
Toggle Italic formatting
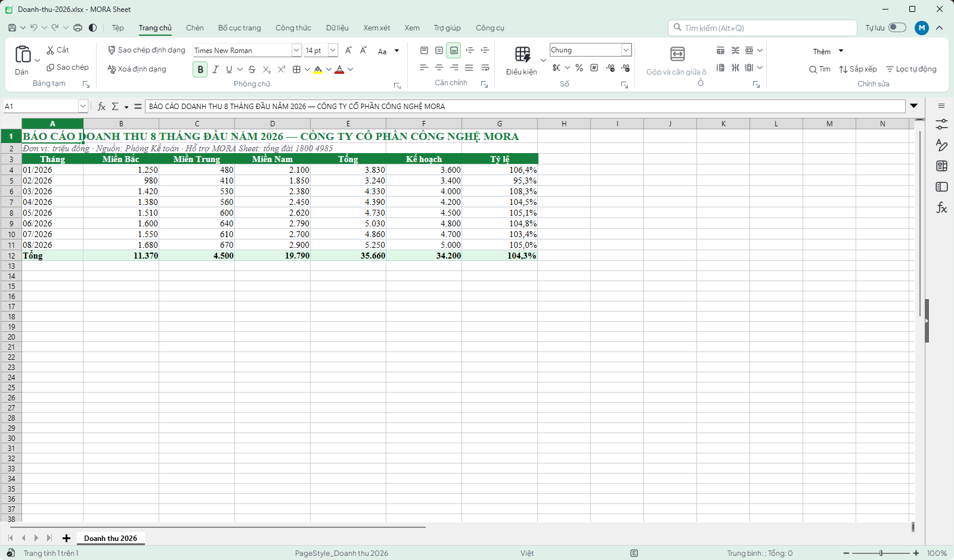click(215, 70)
